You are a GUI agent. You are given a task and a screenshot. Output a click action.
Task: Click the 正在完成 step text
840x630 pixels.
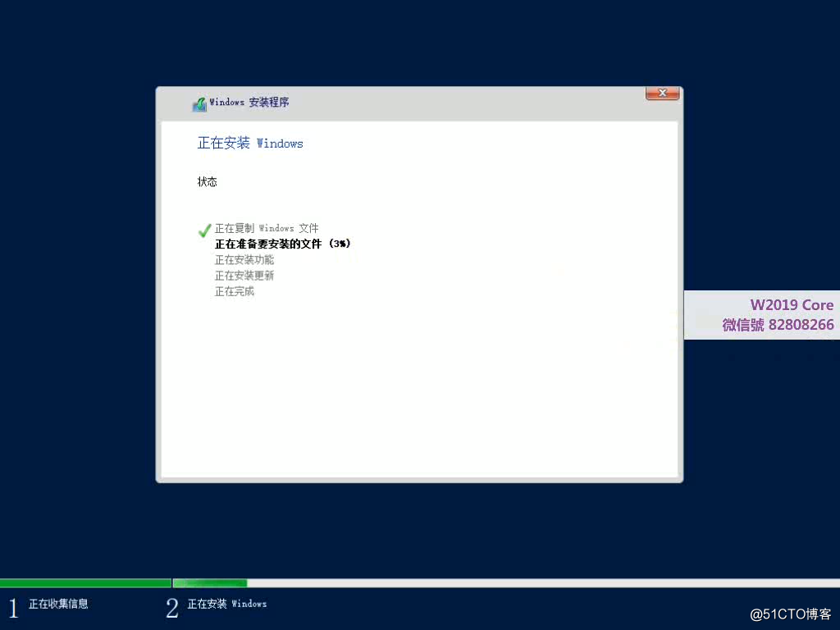[x=235, y=291]
